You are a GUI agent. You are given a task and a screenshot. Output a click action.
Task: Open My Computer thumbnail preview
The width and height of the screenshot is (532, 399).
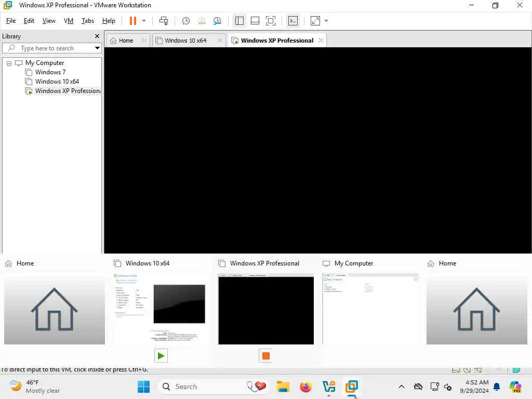click(x=370, y=309)
